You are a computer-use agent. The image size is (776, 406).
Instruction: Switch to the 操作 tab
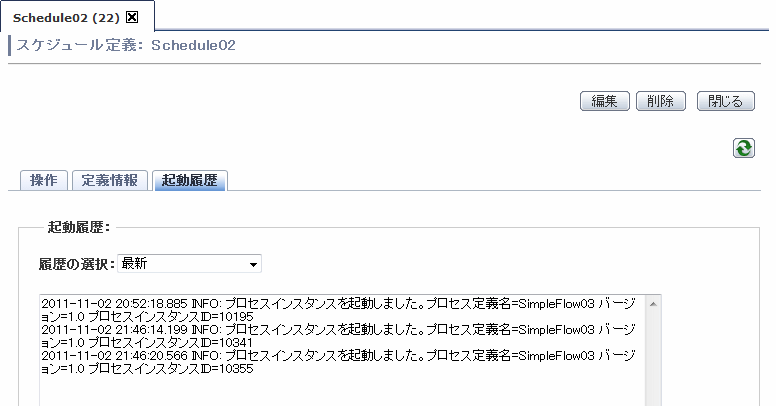44,180
